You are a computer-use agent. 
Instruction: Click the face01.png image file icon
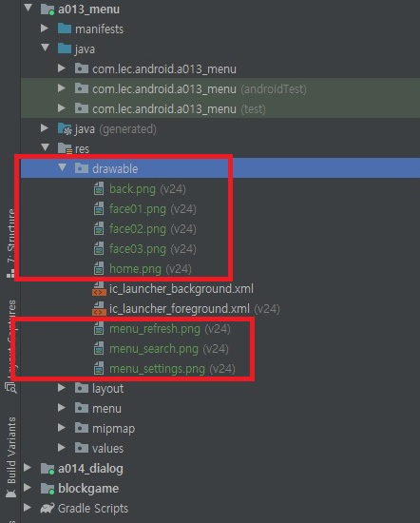(99, 208)
